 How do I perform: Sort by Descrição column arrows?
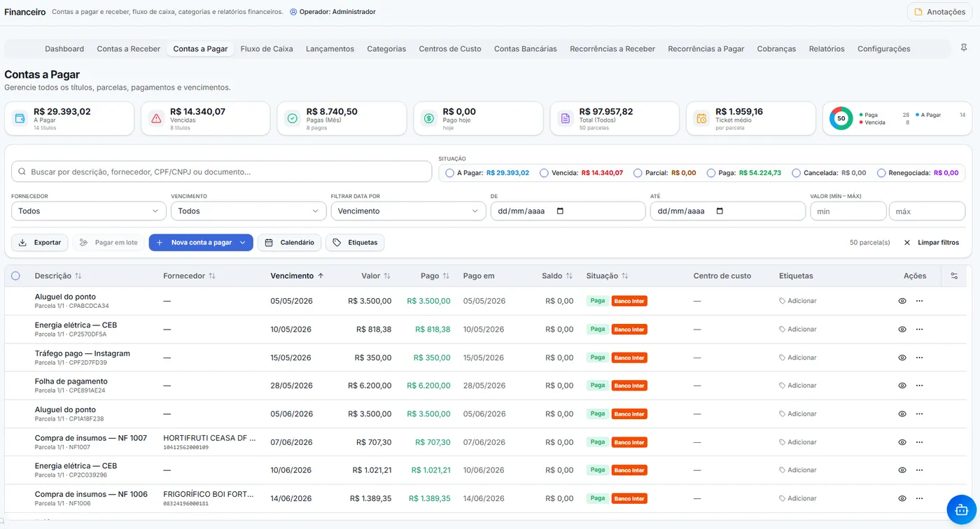click(x=78, y=276)
